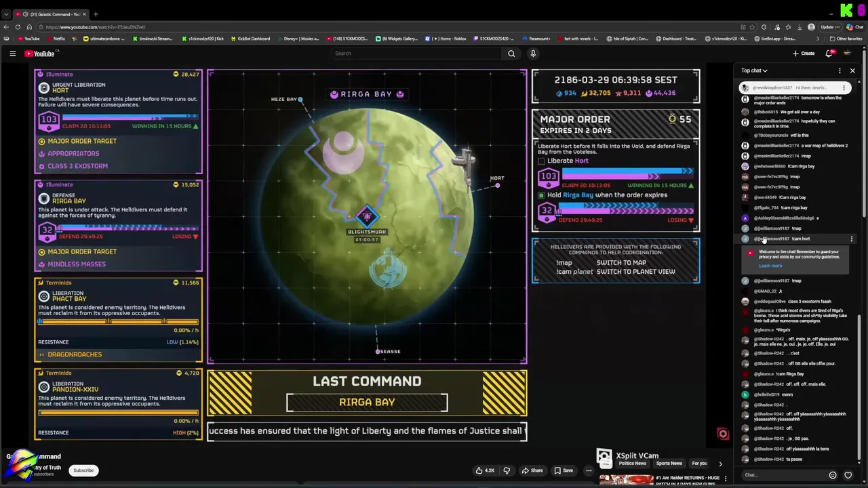Go to the YouTube home logo

[39, 54]
